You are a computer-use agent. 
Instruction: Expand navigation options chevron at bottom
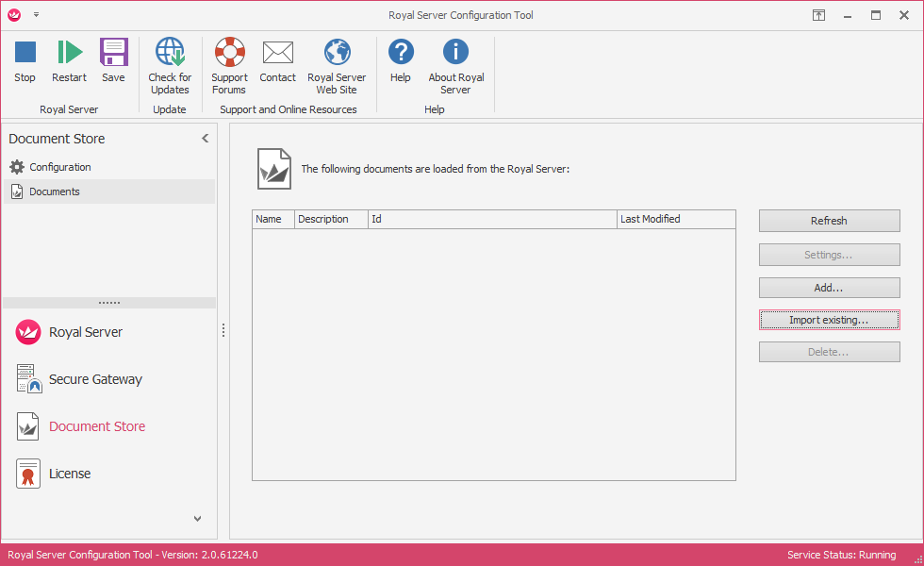click(x=197, y=519)
